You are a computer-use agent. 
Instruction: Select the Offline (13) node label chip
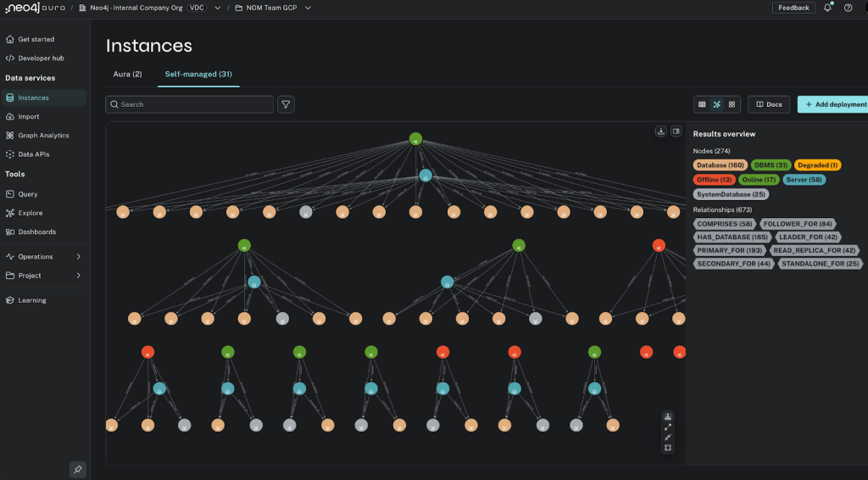pyautogui.click(x=715, y=180)
